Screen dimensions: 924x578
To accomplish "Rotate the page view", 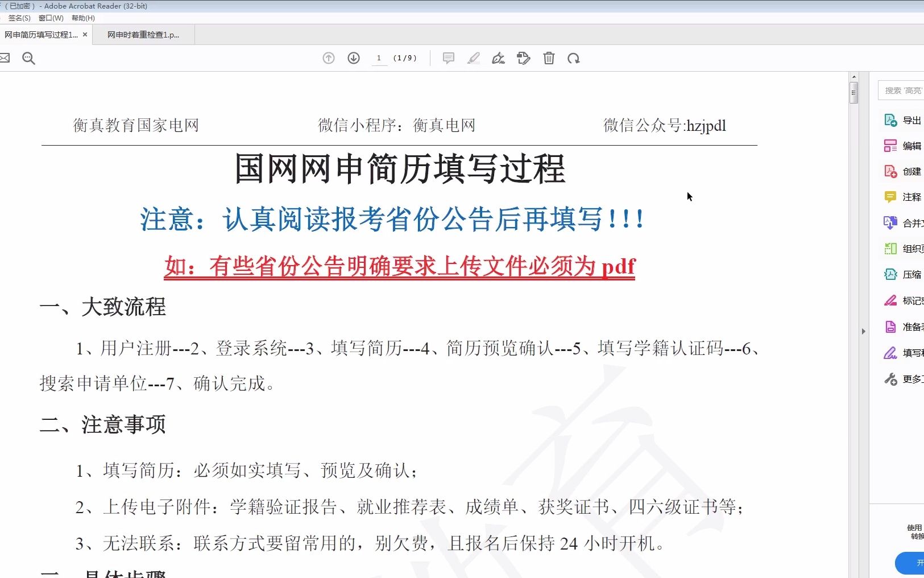I will point(574,58).
